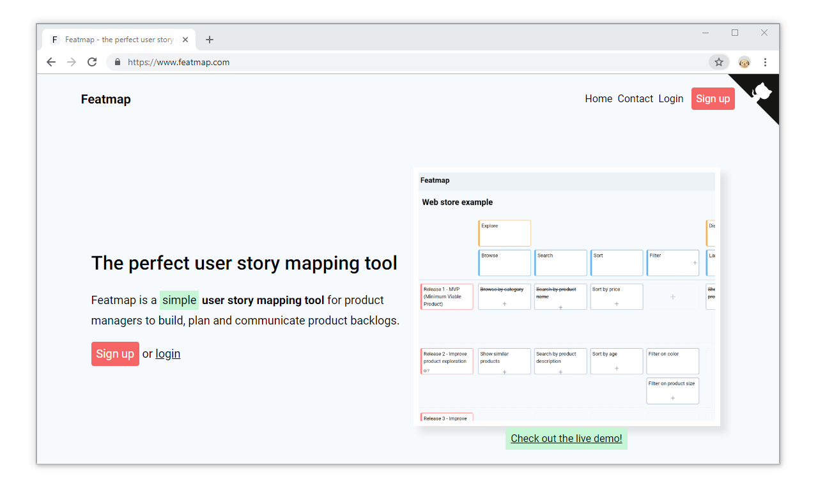The width and height of the screenshot is (818, 504).
Task: Maximize the browser window
Action: pos(735,33)
